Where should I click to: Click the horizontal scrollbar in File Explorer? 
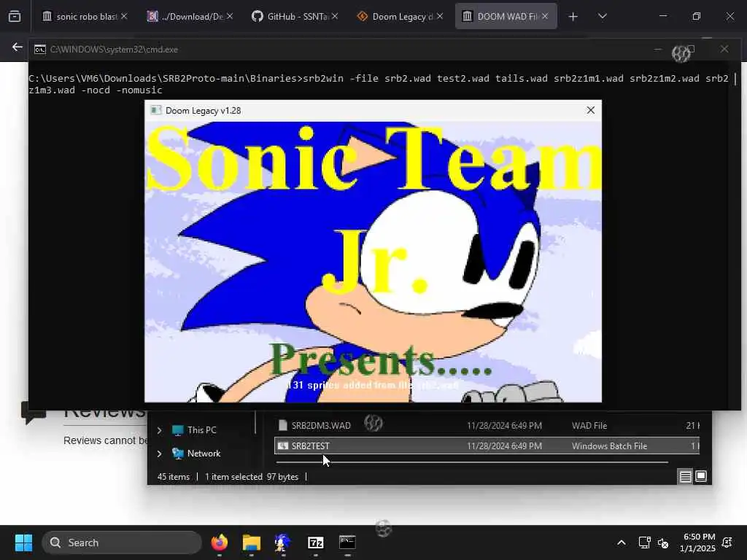click(x=472, y=462)
